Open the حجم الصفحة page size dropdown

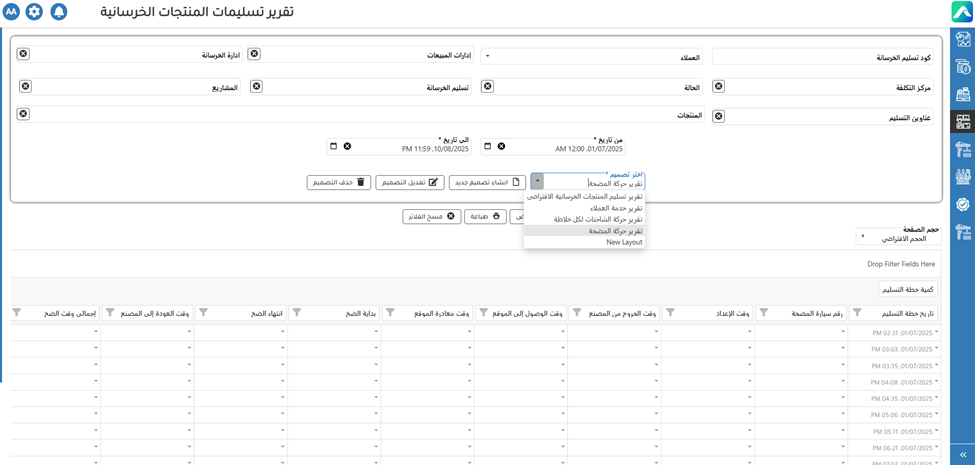[862, 237]
